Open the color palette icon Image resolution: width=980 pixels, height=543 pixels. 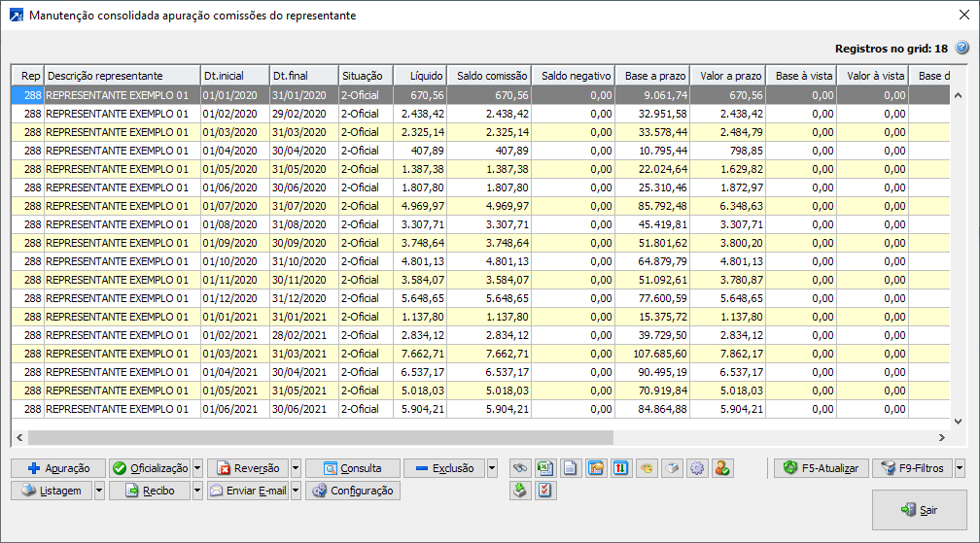click(647, 468)
